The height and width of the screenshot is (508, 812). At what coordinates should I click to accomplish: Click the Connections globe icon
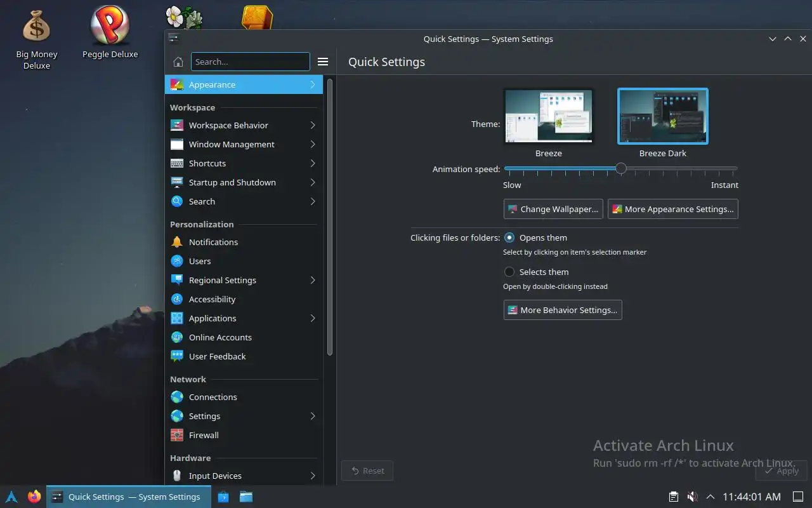pyautogui.click(x=177, y=397)
